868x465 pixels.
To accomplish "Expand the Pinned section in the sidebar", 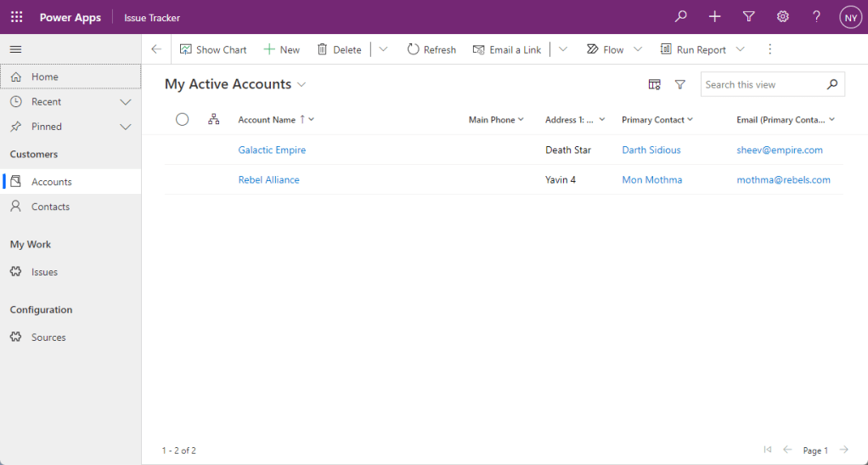I will [x=126, y=127].
